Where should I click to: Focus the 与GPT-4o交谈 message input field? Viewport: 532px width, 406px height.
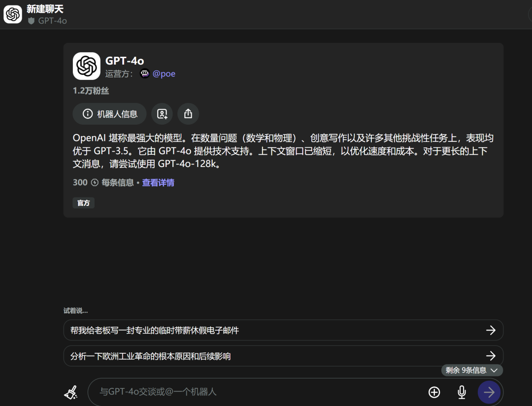coord(258,392)
